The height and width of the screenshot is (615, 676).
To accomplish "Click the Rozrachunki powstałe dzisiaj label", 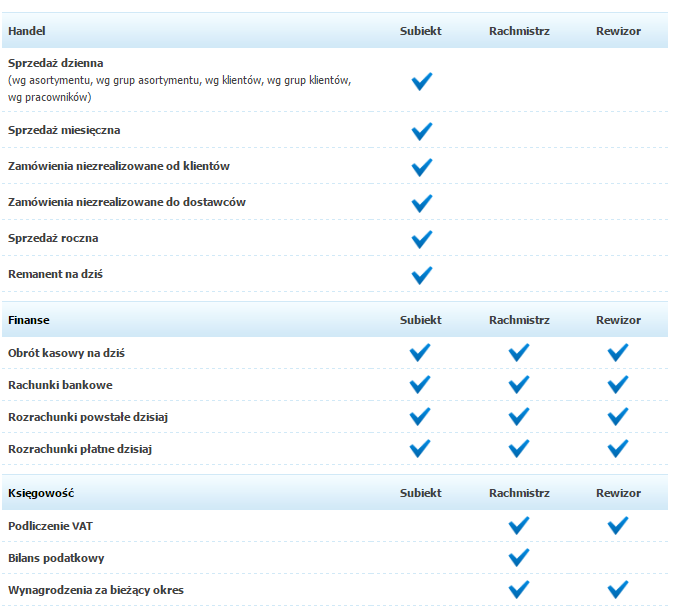I will pos(88,417).
